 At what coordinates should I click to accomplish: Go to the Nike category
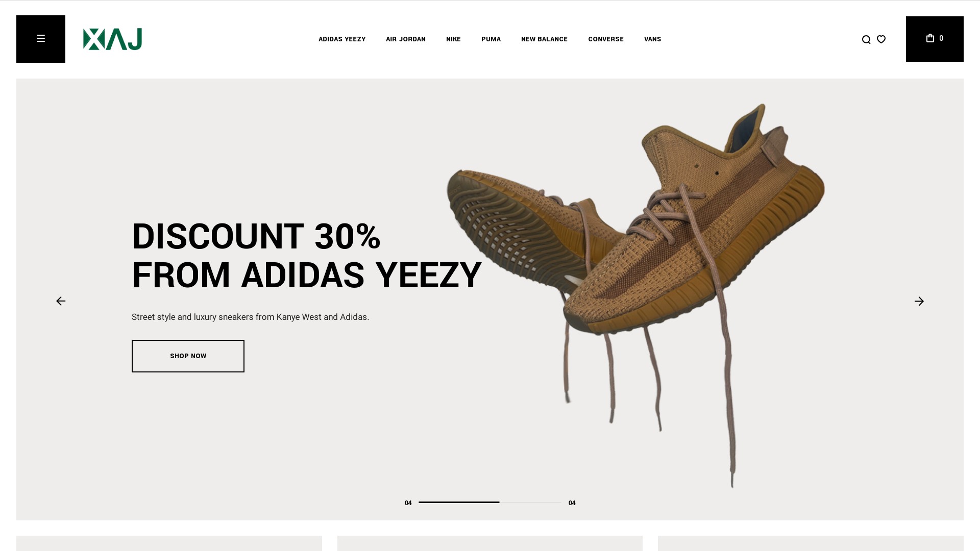pyautogui.click(x=453, y=39)
